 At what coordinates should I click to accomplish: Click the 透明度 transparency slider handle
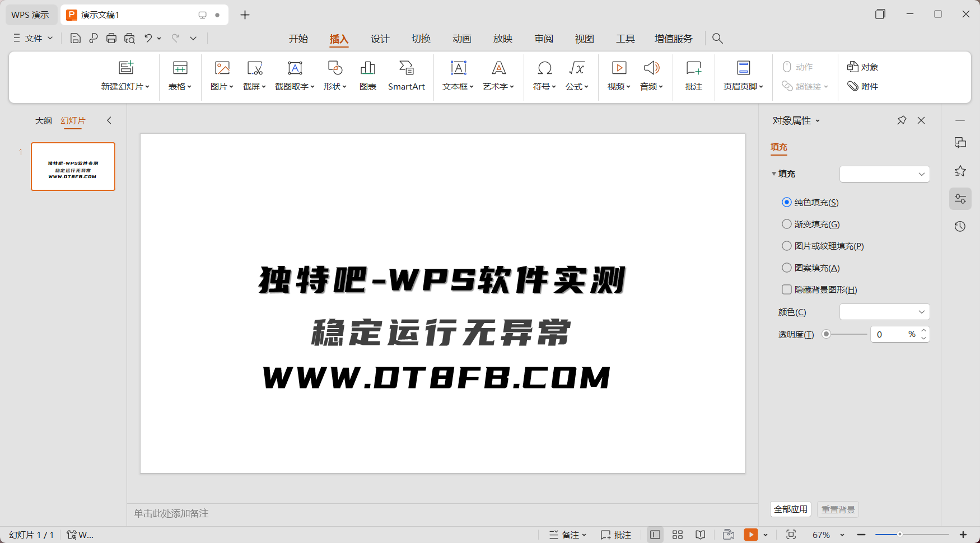(x=826, y=334)
